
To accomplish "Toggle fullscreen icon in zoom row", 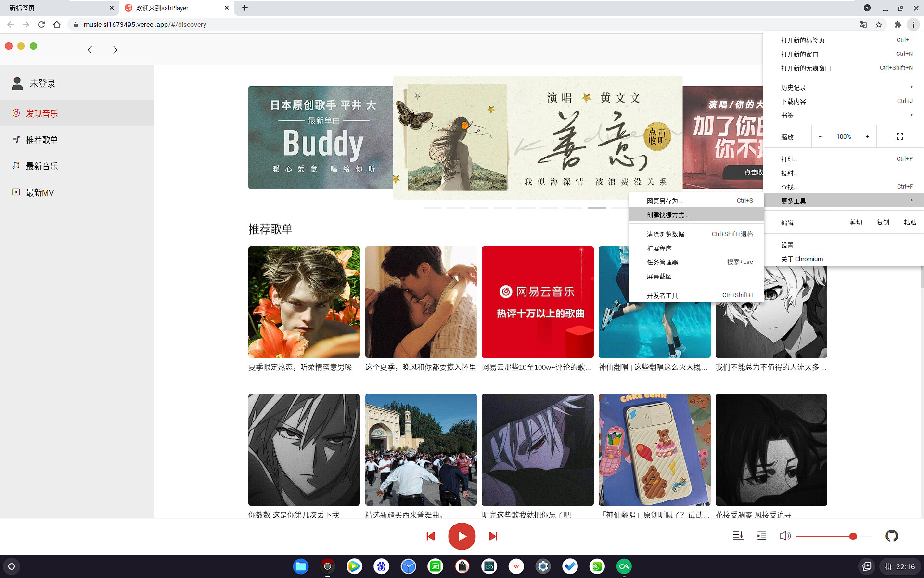I will pyautogui.click(x=899, y=137).
